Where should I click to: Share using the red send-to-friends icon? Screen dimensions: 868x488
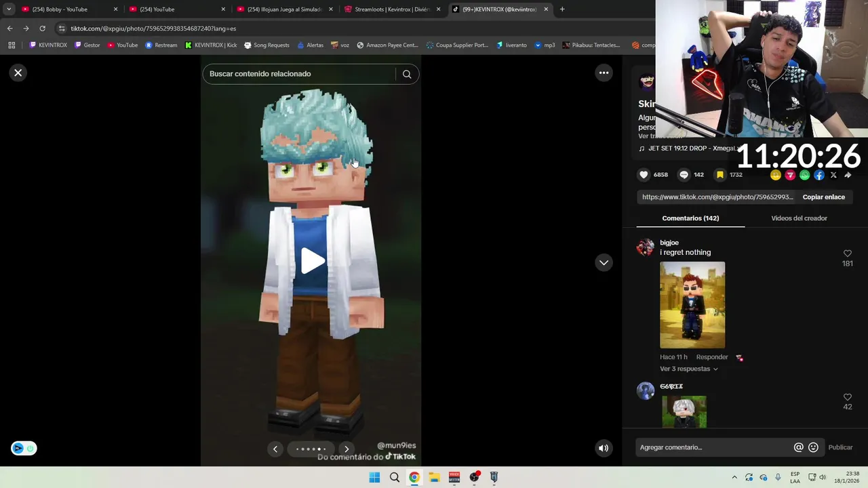click(x=790, y=175)
